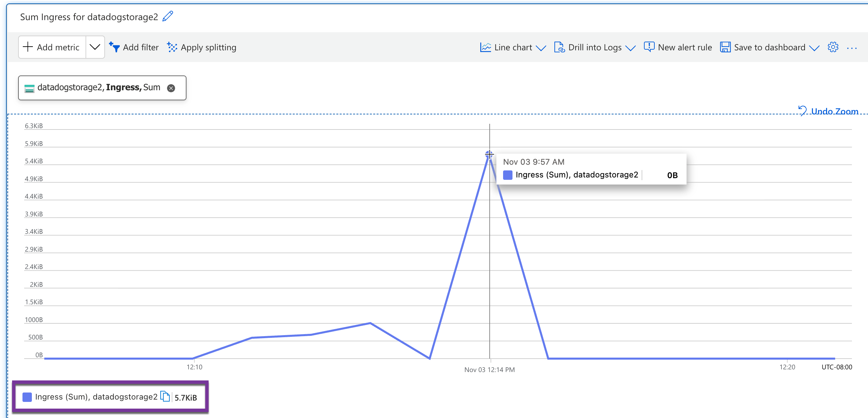Screen dimensions: 868x418
Task: Click the pencil icon to edit chart title
Action: click(x=167, y=16)
